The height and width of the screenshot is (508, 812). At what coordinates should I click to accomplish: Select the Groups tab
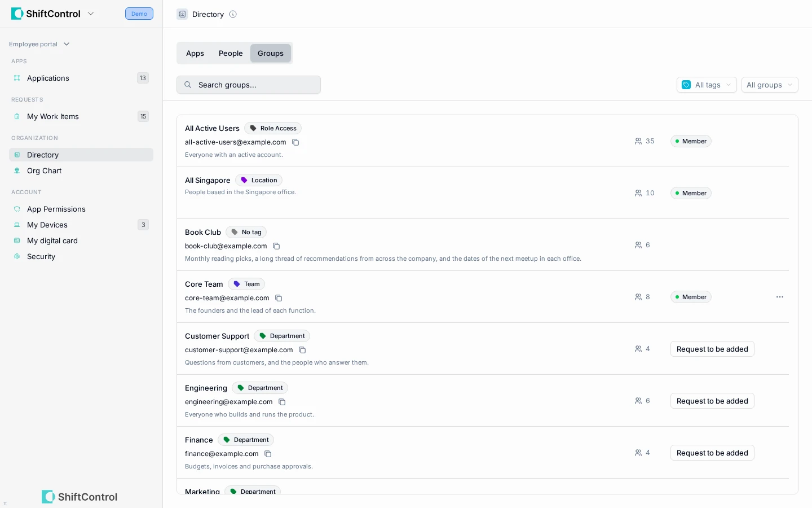coord(271,53)
